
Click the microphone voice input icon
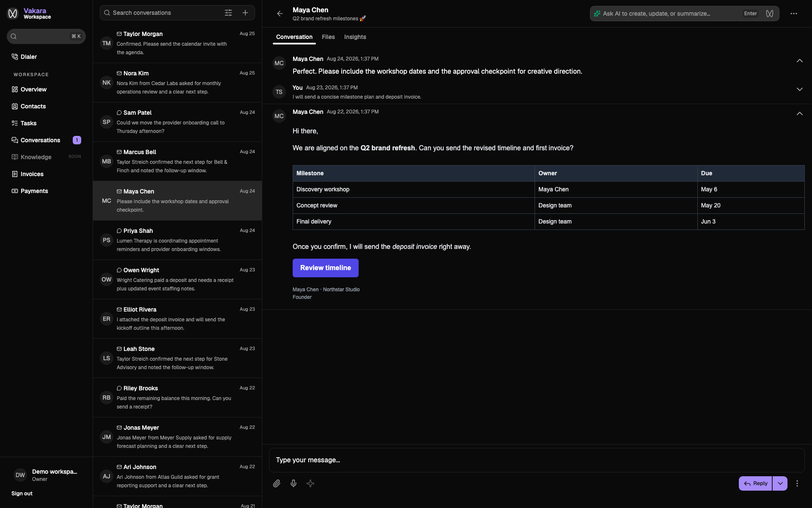coord(294,483)
